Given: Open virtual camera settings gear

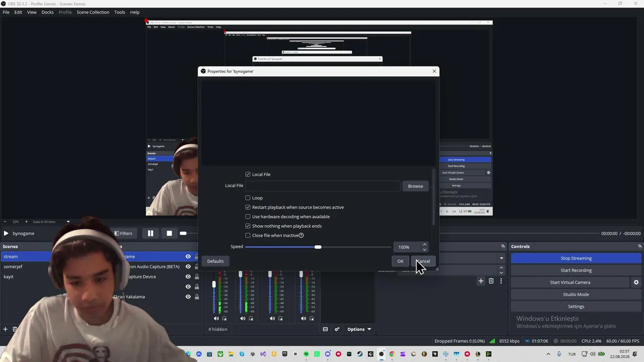Looking at the screenshot, I should (636, 283).
